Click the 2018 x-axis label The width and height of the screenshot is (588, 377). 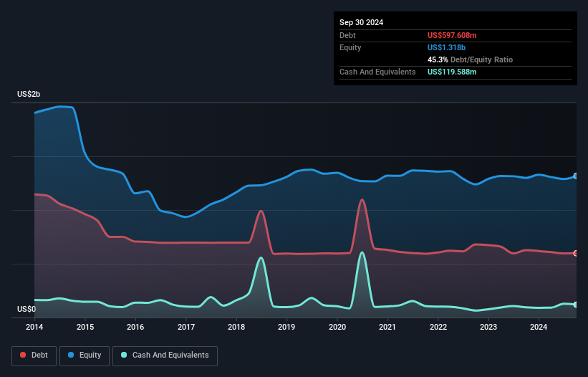coord(236,327)
